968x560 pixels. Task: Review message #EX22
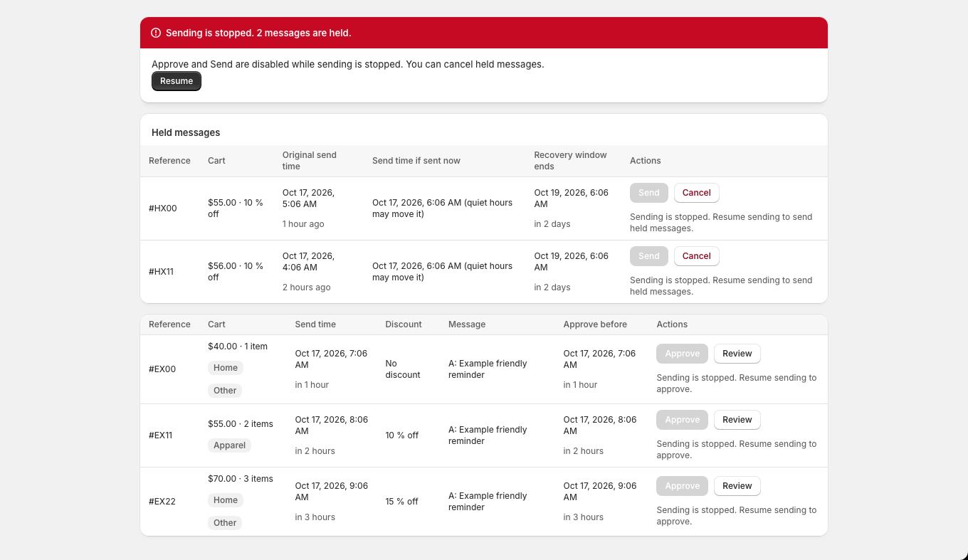[737, 486]
